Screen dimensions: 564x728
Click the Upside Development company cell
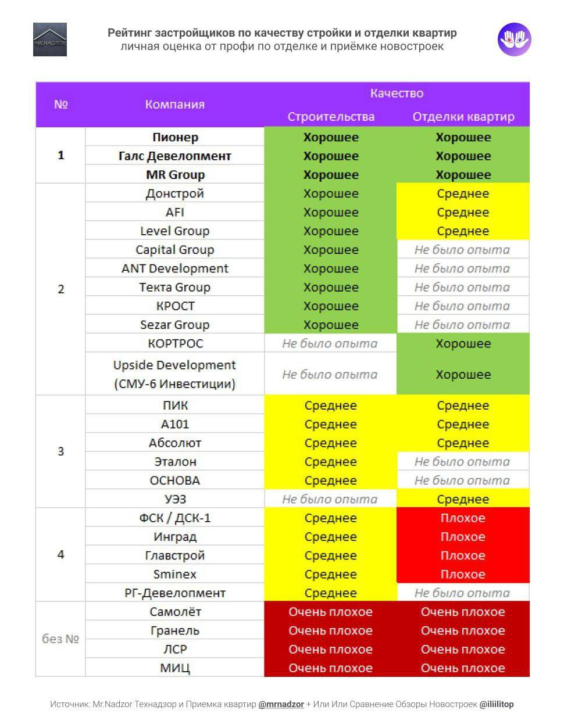point(175,374)
